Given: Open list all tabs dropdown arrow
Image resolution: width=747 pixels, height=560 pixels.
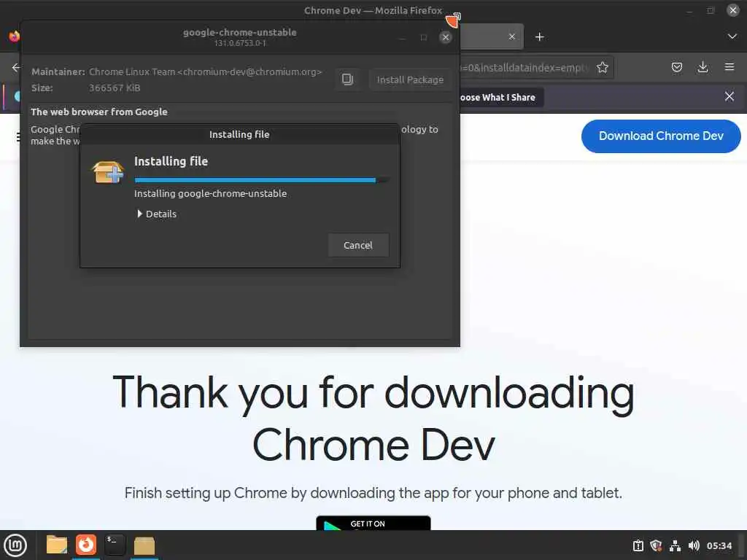Looking at the screenshot, I should (x=732, y=36).
